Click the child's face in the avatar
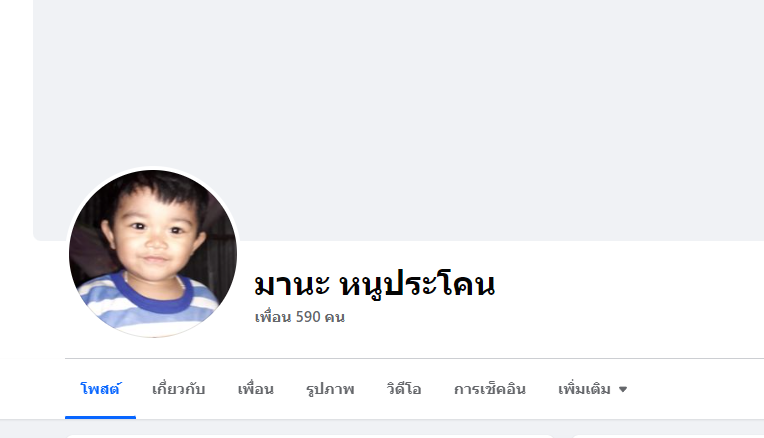This screenshot has width=764, height=438. (x=152, y=234)
